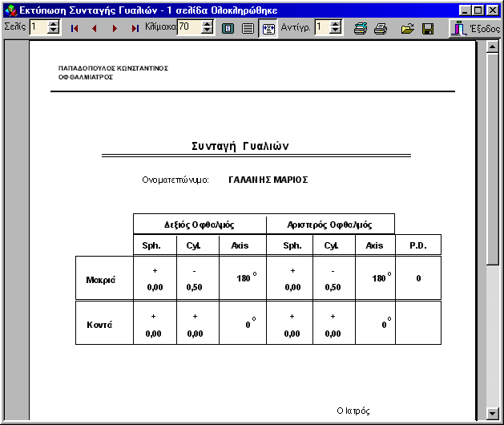Jump to the last page

(x=135, y=28)
